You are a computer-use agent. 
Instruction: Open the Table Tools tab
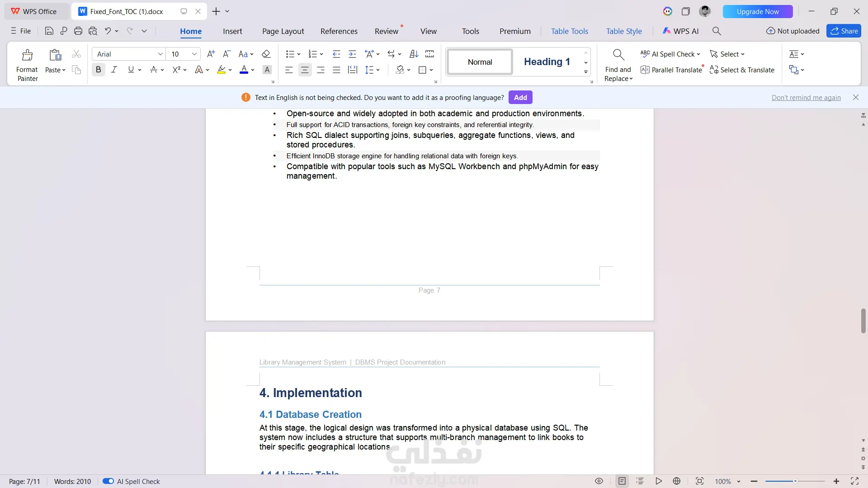coord(570,31)
